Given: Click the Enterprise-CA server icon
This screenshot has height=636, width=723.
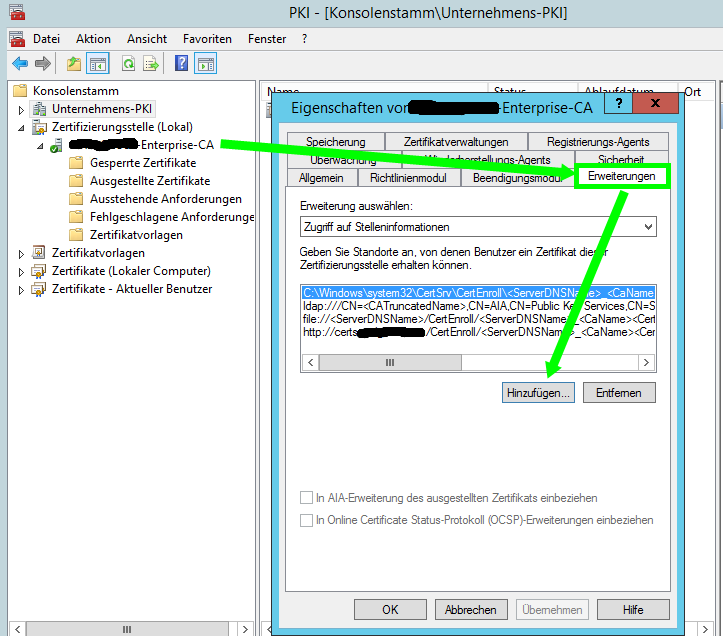Looking at the screenshot, I should (56, 145).
